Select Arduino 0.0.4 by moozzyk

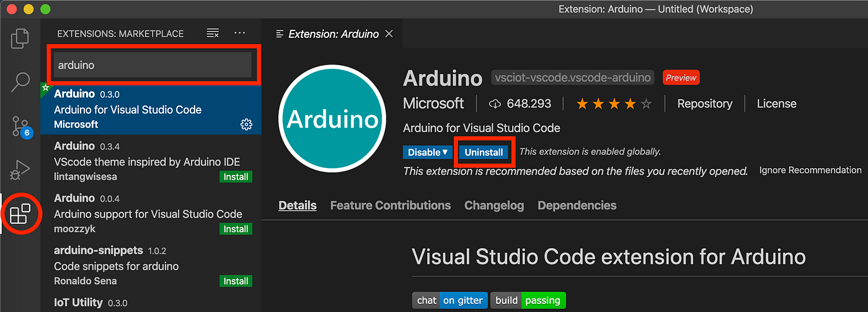pyautogui.click(x=151, y=213)
